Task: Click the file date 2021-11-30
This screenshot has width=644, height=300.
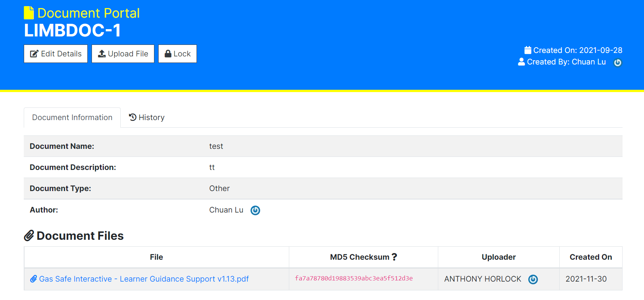Action: 586,279
